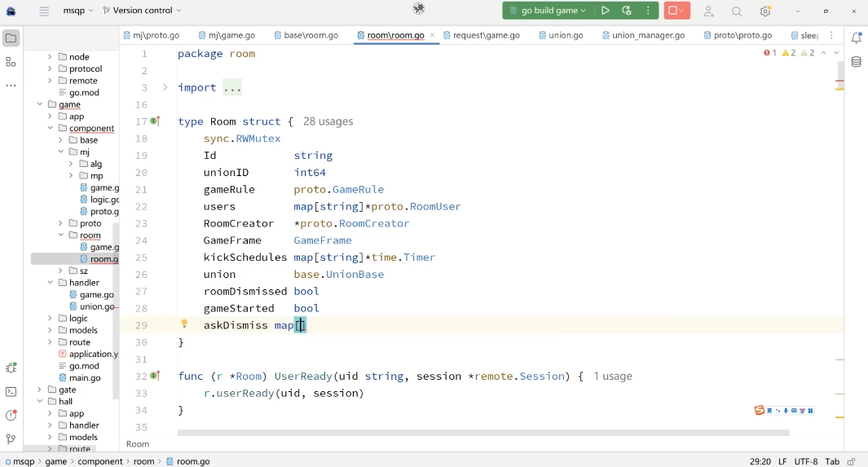
Task: Change the UTF-8 file encoding
Action: pyautogui.click(x=805, y=461)
